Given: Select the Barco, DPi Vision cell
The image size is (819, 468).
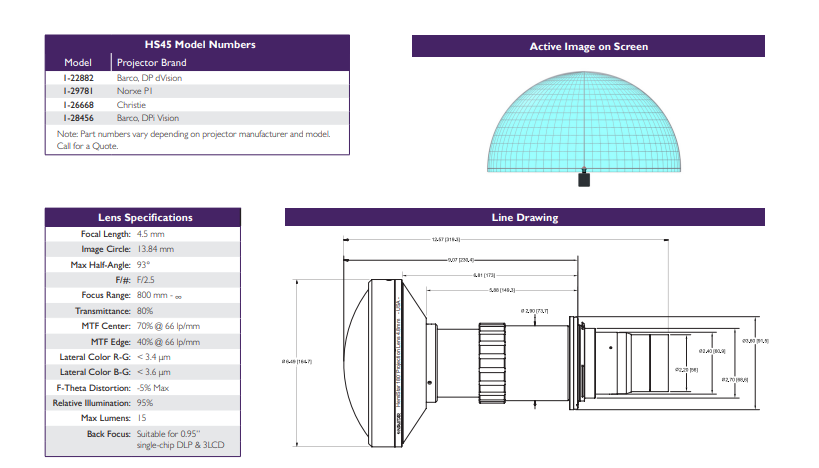Looking at the screenshot, I should [x=148, y=118].
